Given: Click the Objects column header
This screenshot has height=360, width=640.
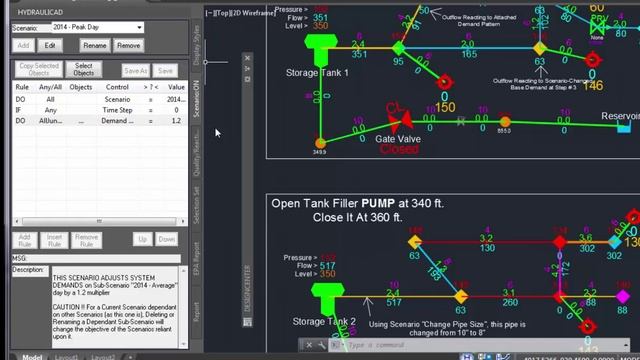Looking at the screenshot, I should 81,87.
